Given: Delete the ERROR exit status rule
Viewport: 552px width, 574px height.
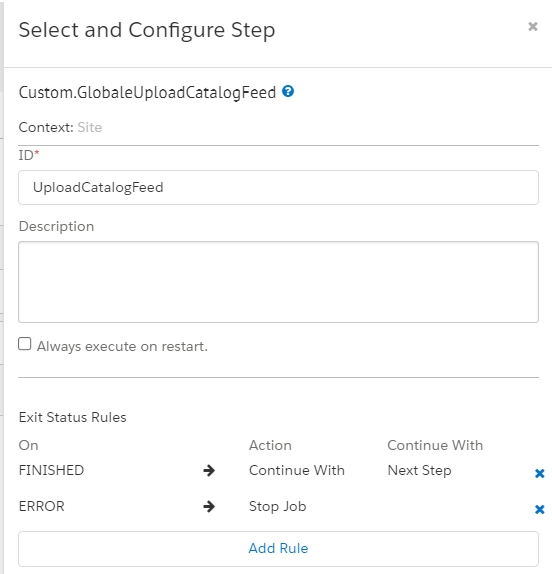Looking at the screenshot, I should point(539,509).
